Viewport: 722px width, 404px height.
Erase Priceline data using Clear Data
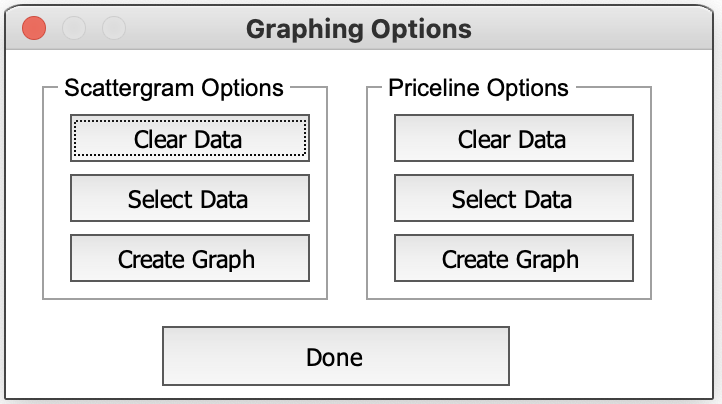pos(513,138)
